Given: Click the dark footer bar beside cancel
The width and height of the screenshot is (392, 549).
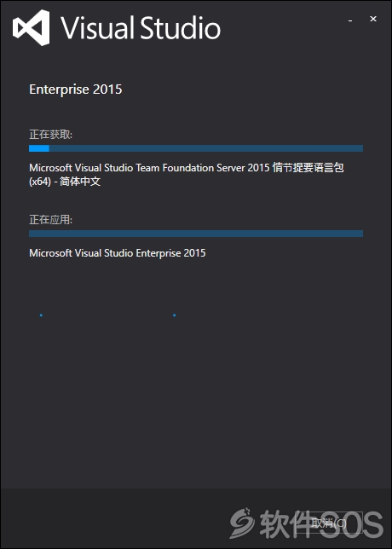Looking at the screenshot, I should coord(116,518).
